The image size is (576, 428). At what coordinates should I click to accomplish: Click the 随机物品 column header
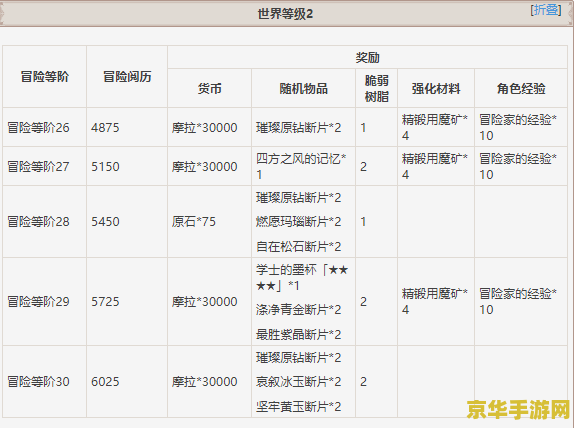point(303,89)
